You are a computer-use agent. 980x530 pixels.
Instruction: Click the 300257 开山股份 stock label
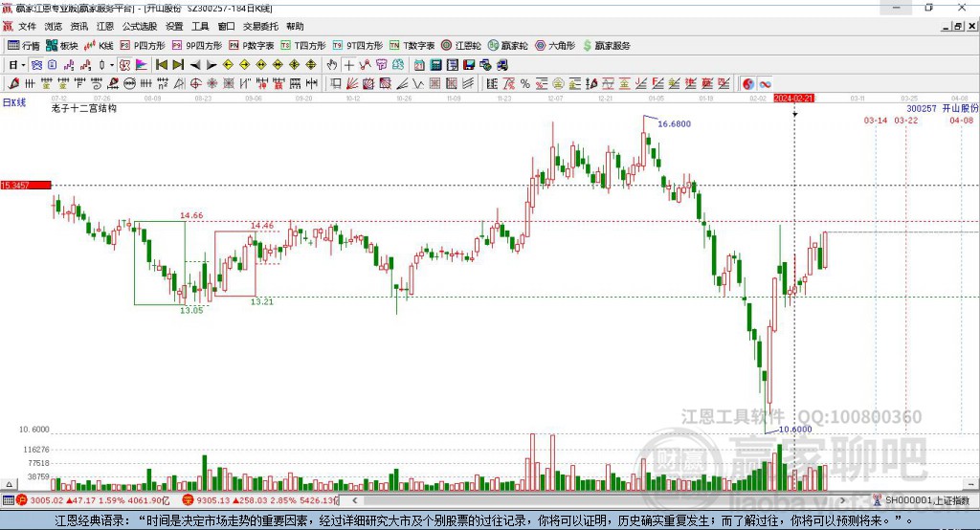943,109
